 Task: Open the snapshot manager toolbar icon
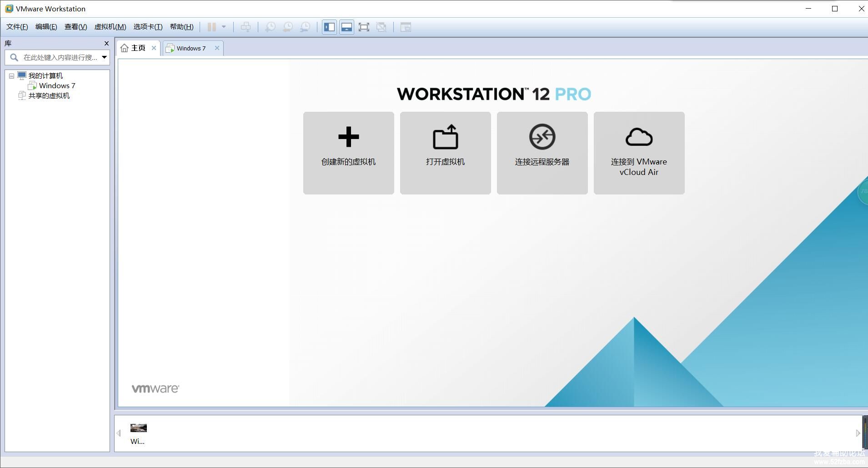(x=305, y=27)
